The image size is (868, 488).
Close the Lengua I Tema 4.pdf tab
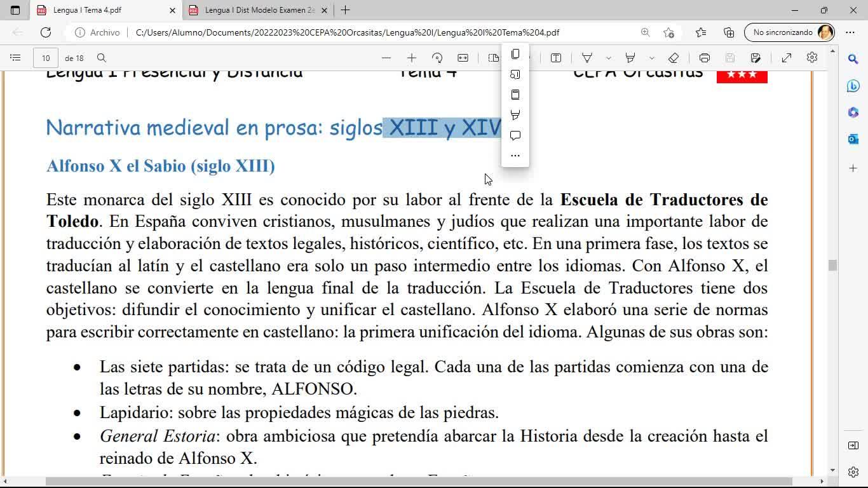coord(172,10)
